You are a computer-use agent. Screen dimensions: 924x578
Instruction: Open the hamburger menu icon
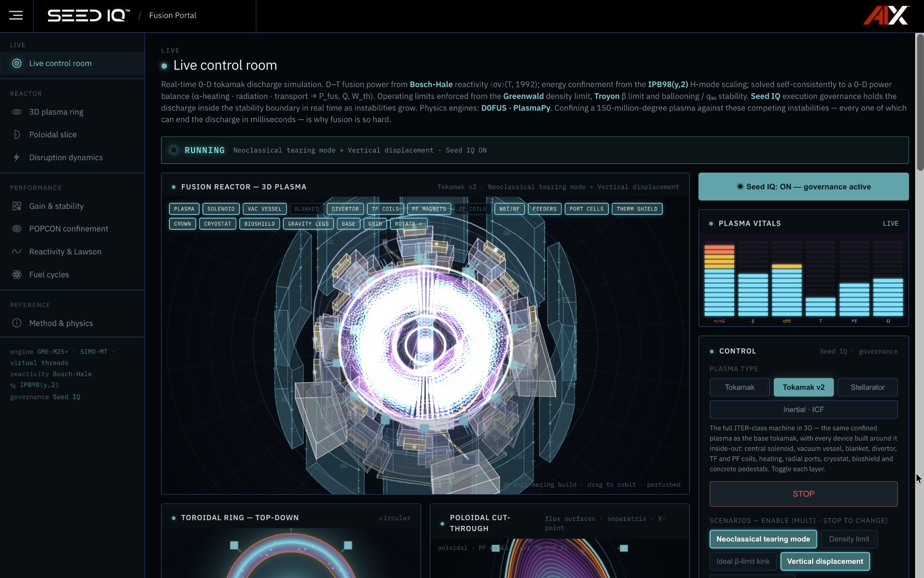coord(16,15)
